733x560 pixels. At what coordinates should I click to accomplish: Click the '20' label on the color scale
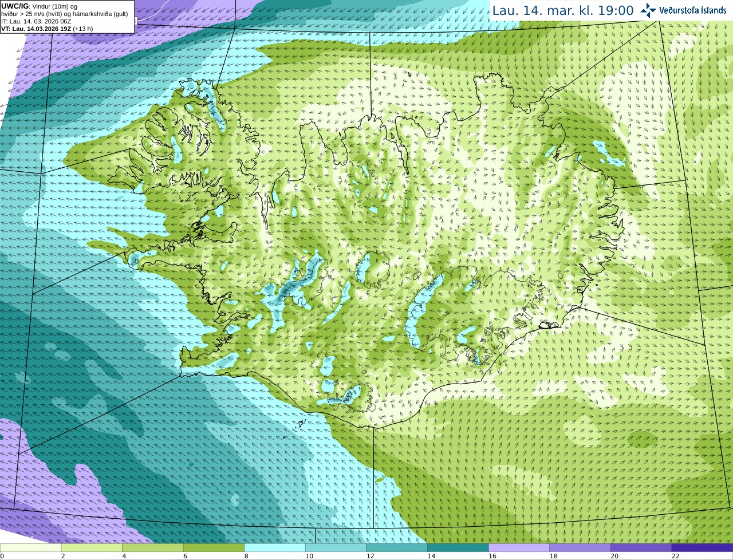click(x=614, y=556)
